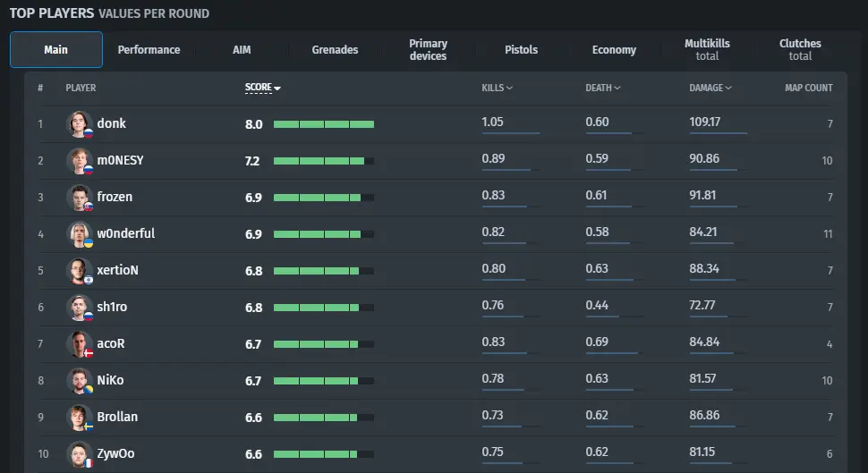Open m0NESY's player avatar
Image resolution: width=868 pixels, height=473 pixels.
[79, 160]
